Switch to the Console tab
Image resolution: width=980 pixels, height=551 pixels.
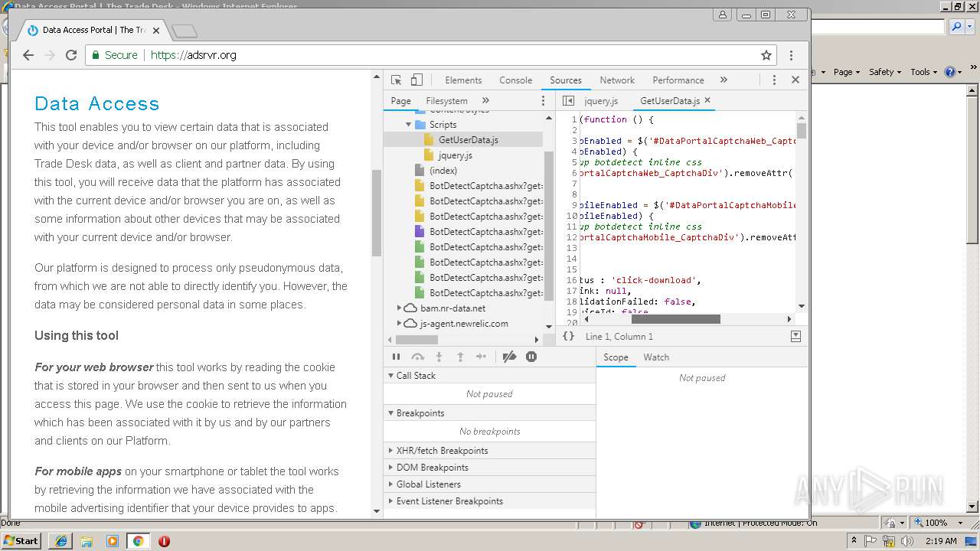pyautogui.click(x=515, y=80)
